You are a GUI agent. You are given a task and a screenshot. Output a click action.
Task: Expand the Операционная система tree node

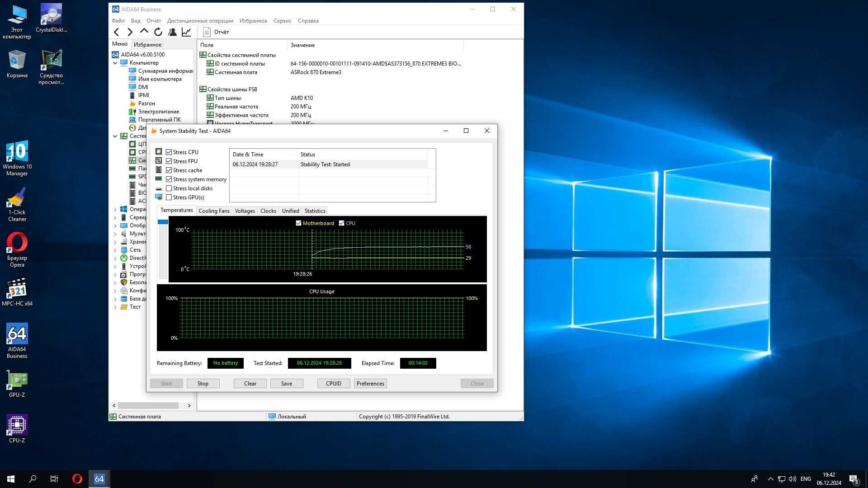coord(115,209)
